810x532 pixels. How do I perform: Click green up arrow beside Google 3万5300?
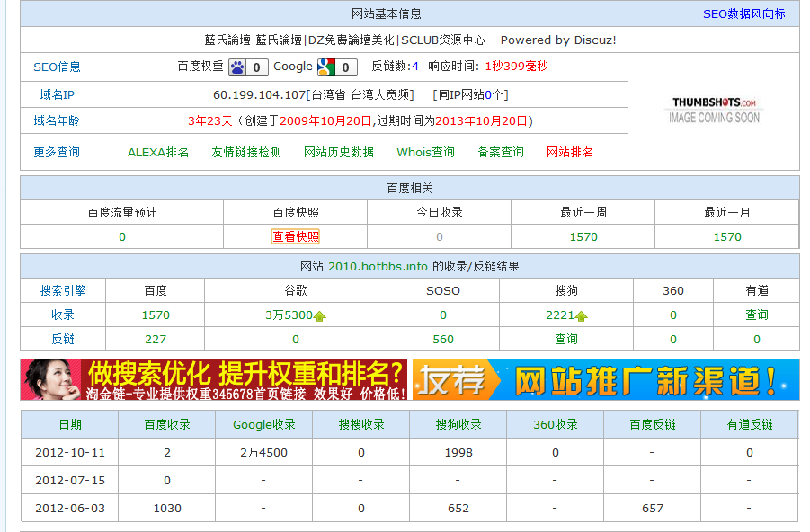tap(320, 316)
